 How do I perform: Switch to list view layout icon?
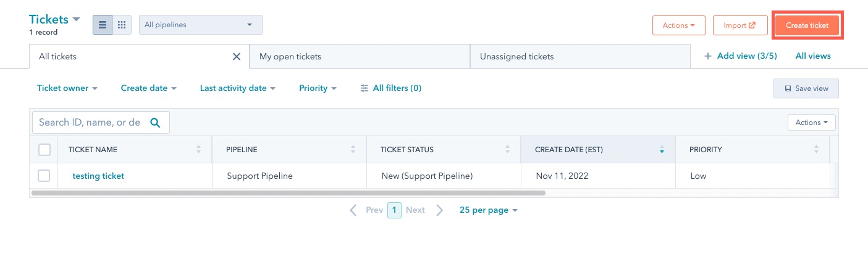pyautogui.click(x=103, y=25)
